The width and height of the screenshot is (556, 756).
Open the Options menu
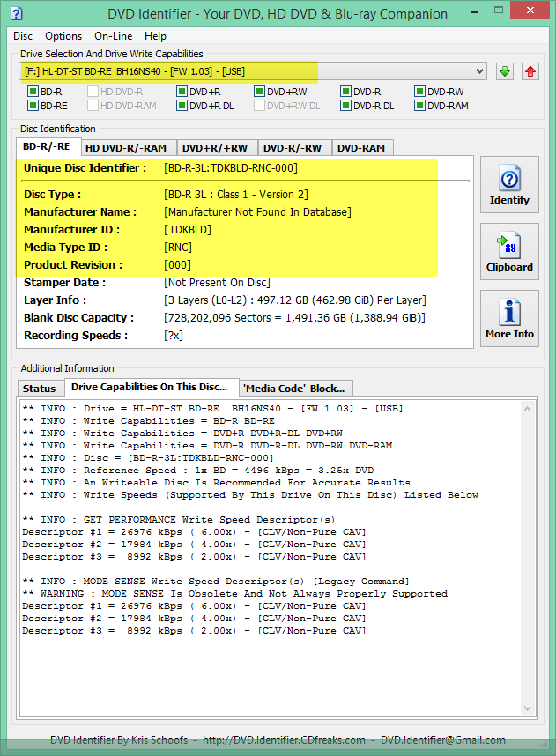[63, 36]
